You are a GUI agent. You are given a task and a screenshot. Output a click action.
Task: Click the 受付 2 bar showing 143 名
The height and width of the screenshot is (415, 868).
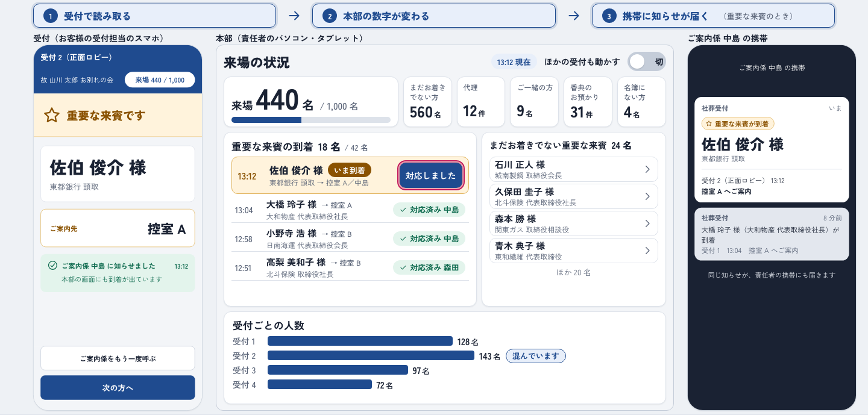[x=371, y=356]
